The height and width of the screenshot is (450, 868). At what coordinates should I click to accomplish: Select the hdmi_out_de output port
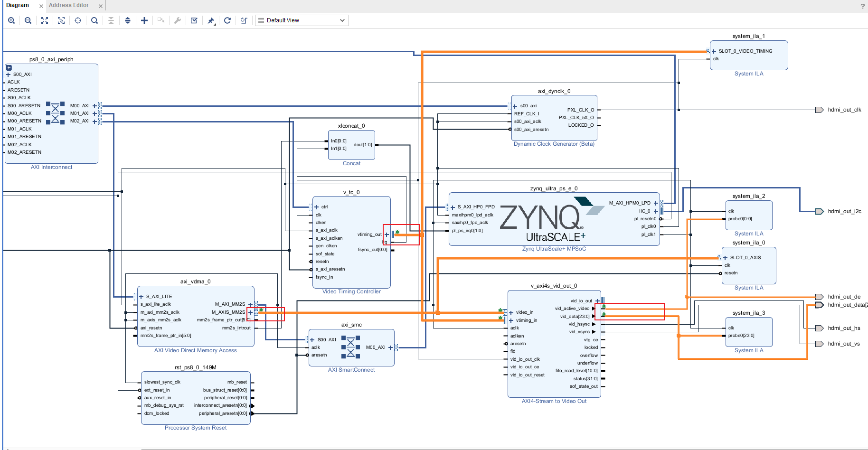point(820,297)
